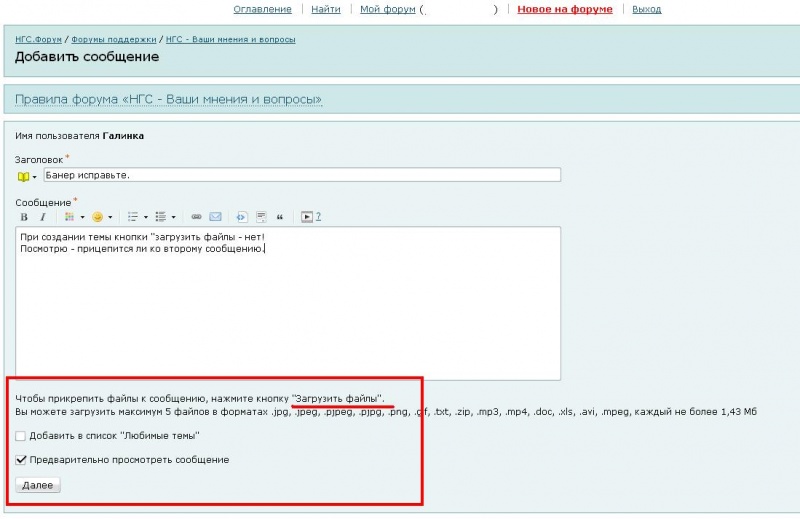Expand the ordered list dropdown arrow
The image size is (800, 519).
145,217
